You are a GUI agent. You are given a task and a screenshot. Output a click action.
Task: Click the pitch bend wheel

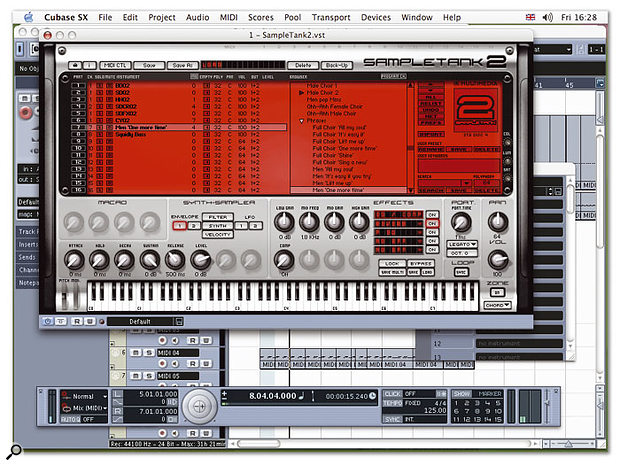[x=64, y=297]
